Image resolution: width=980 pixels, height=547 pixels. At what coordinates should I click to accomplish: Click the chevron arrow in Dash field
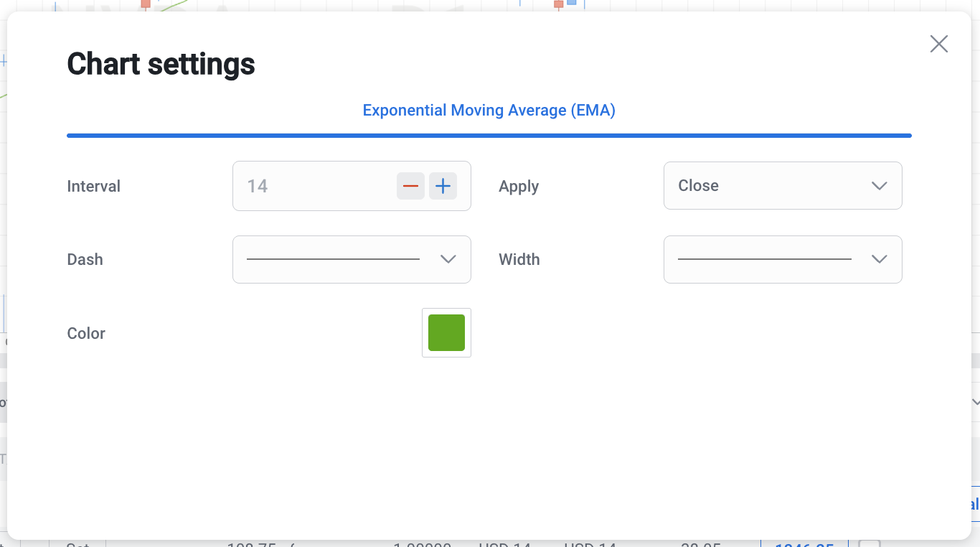(x=448, y=259)
